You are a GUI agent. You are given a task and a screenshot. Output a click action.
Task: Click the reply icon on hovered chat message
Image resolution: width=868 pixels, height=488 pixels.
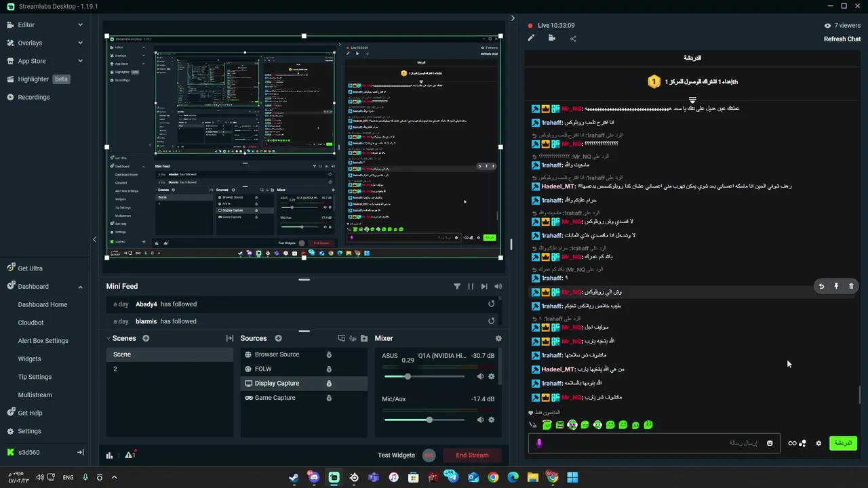pos(821,286)
